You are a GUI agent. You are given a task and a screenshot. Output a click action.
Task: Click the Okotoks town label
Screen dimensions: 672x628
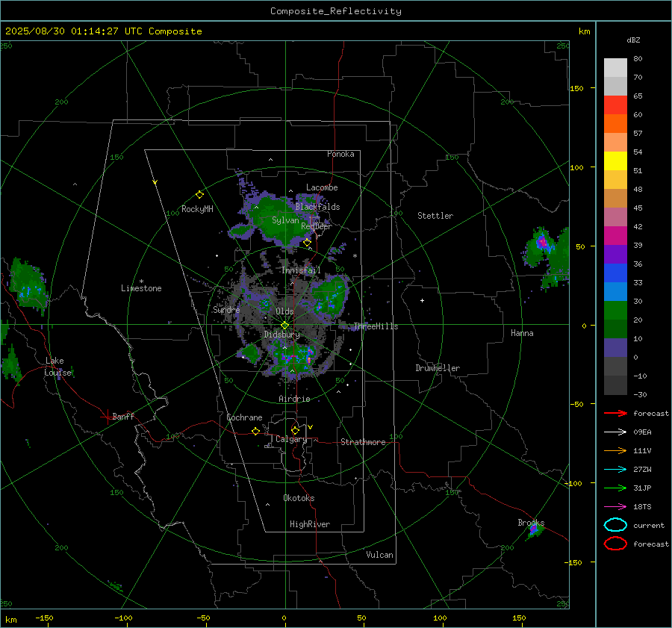[x=299, y=498]
